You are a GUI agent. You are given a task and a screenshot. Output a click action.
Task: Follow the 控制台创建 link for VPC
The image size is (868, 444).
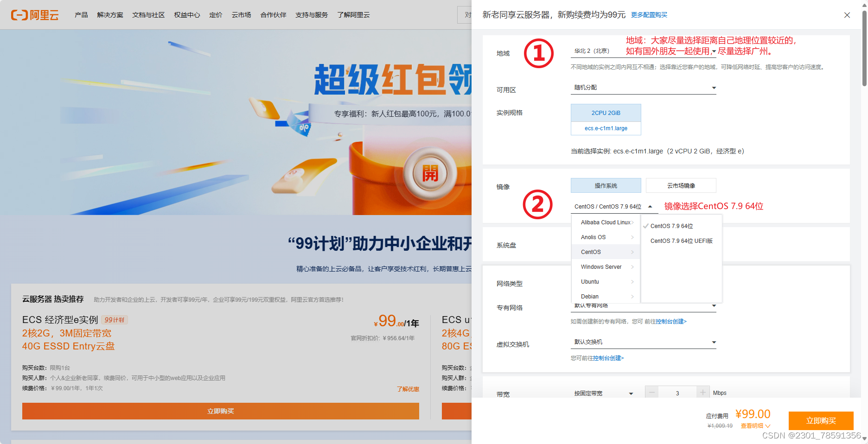pos(671,322)
